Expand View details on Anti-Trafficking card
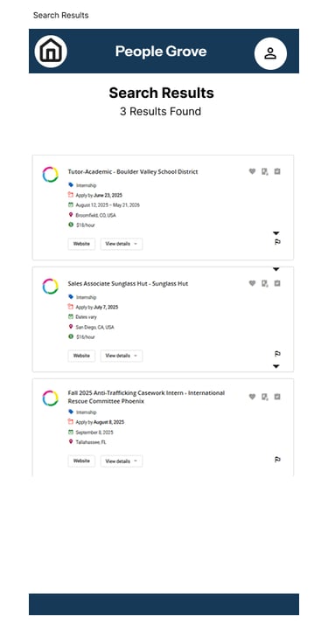Image resolution: width=328 pixels, height=644 pixels. coord(122,461)
